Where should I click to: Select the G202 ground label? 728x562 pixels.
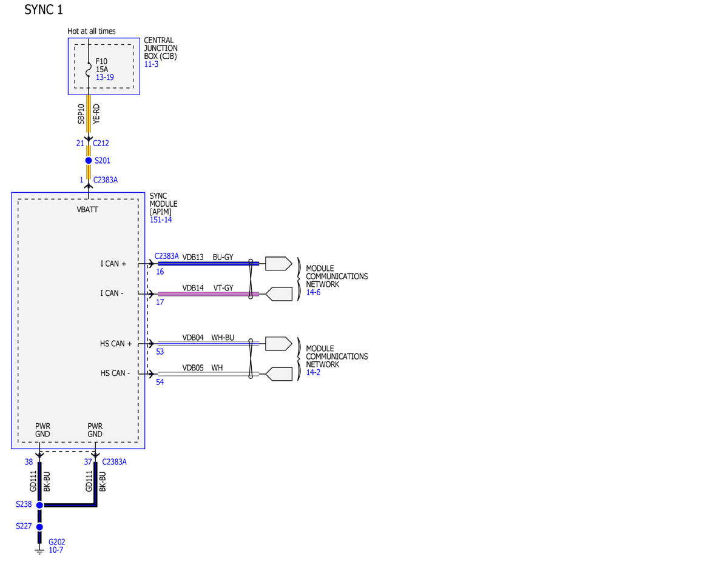click(56, 542)
